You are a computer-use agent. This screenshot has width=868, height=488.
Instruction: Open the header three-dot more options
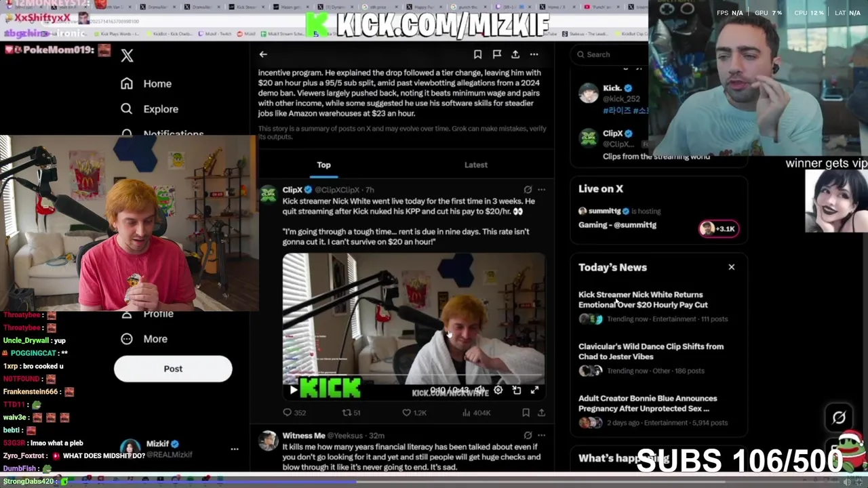tap(534, 54)
